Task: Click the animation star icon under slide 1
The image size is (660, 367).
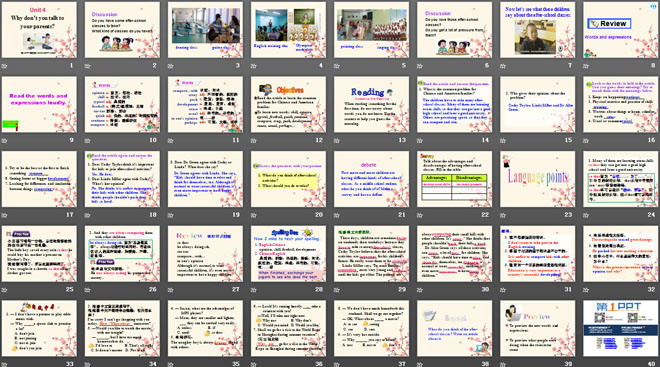Action: point(5,66)
